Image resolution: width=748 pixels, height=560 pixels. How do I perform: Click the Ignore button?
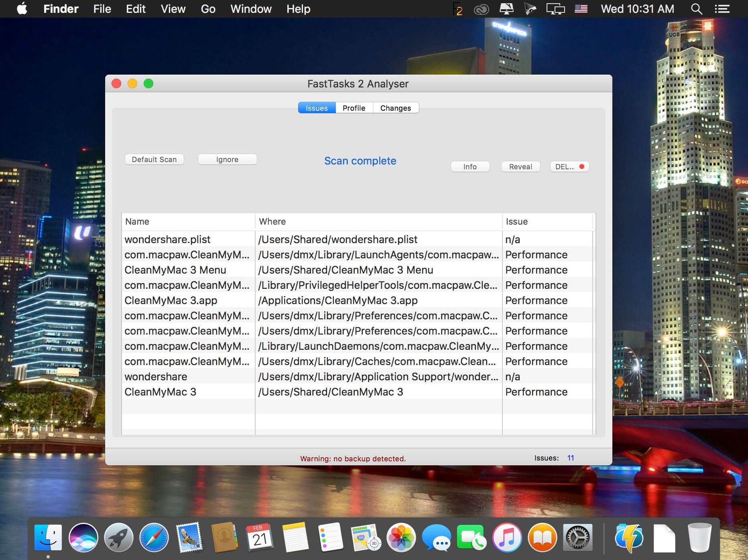[227, 159]
